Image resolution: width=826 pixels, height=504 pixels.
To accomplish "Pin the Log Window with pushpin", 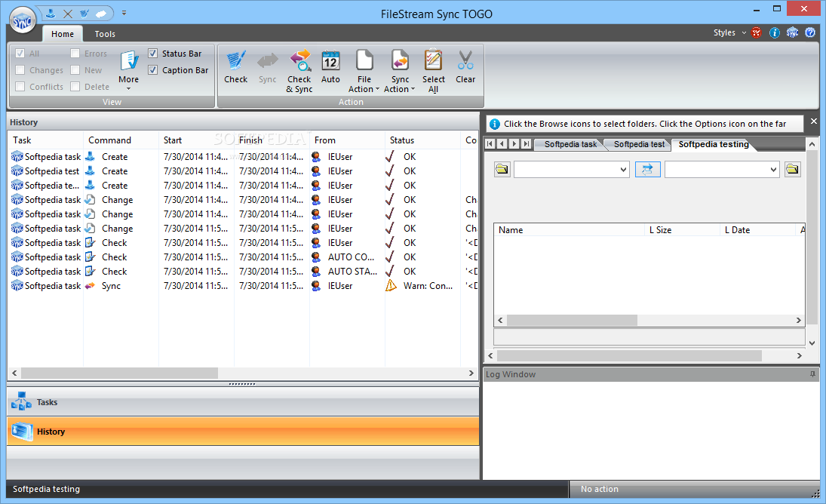I will [x=813, y=374].
